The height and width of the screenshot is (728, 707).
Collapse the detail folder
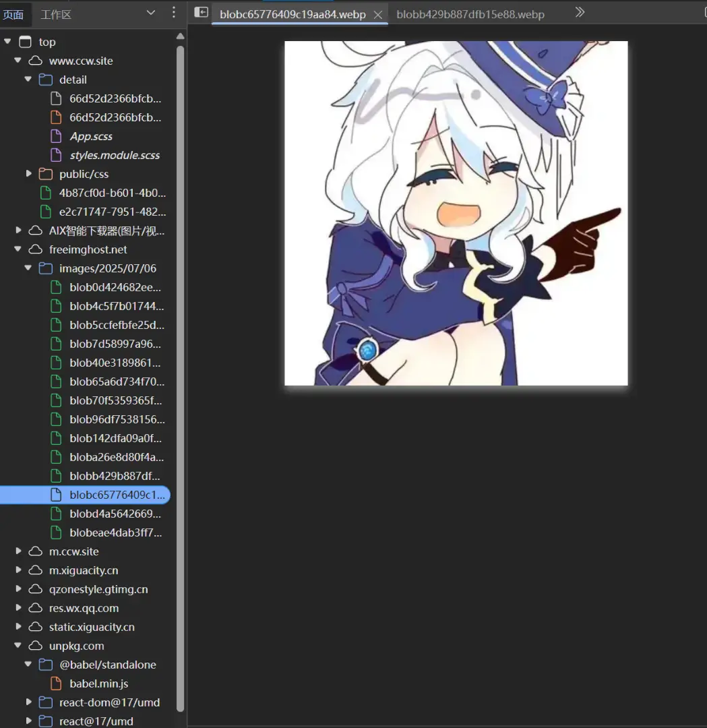(x=28, y=80)
